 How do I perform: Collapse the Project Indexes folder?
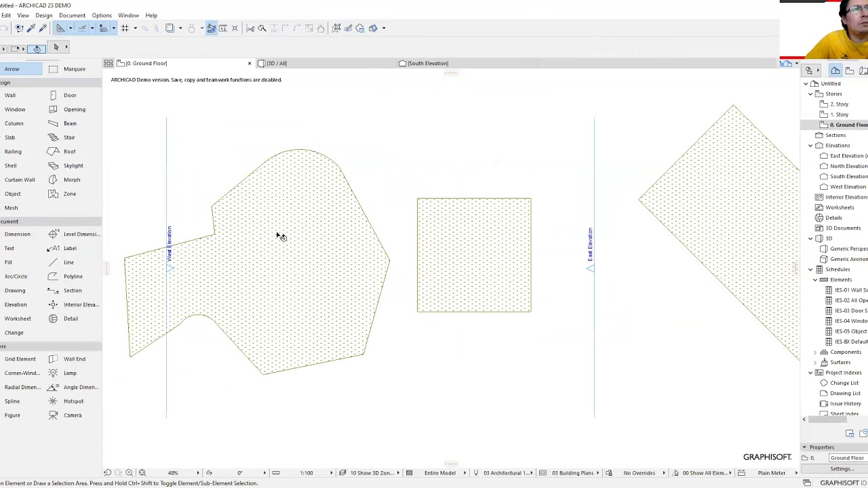click(810, 373)
